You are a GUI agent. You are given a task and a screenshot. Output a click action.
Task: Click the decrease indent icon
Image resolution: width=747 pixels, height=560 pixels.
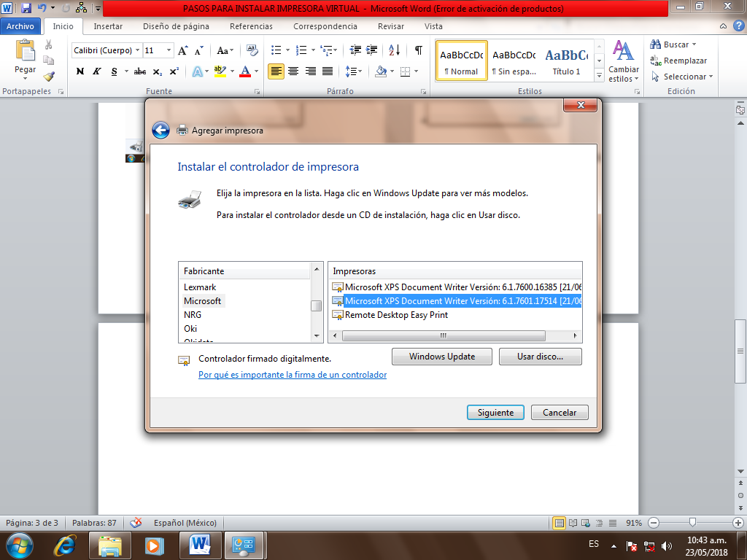coord(355,50)
